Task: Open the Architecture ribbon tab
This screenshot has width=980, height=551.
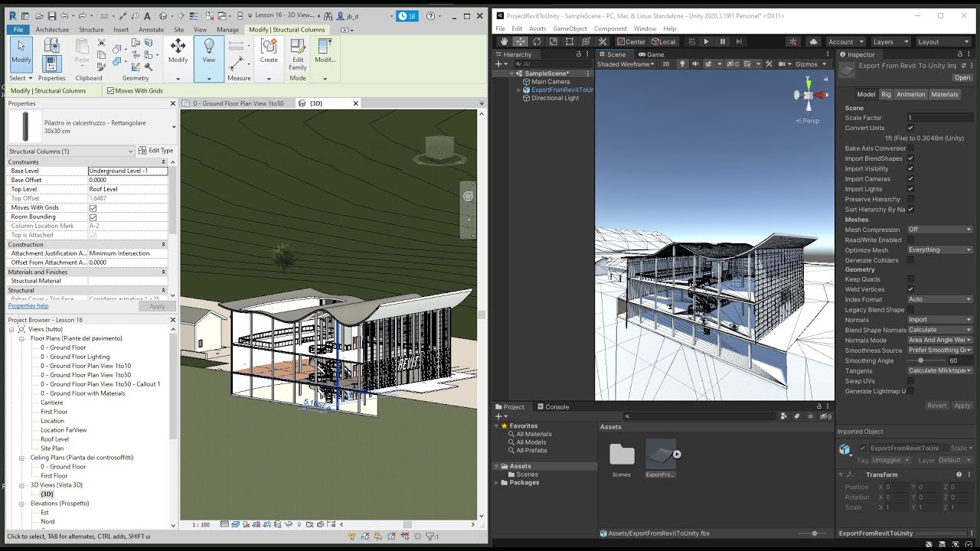Action: (x=52, y=30)
